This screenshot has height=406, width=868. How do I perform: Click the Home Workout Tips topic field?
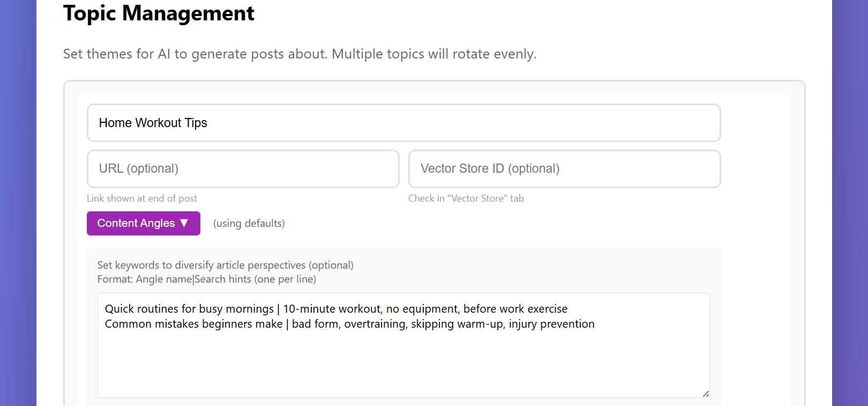point(403,123)
